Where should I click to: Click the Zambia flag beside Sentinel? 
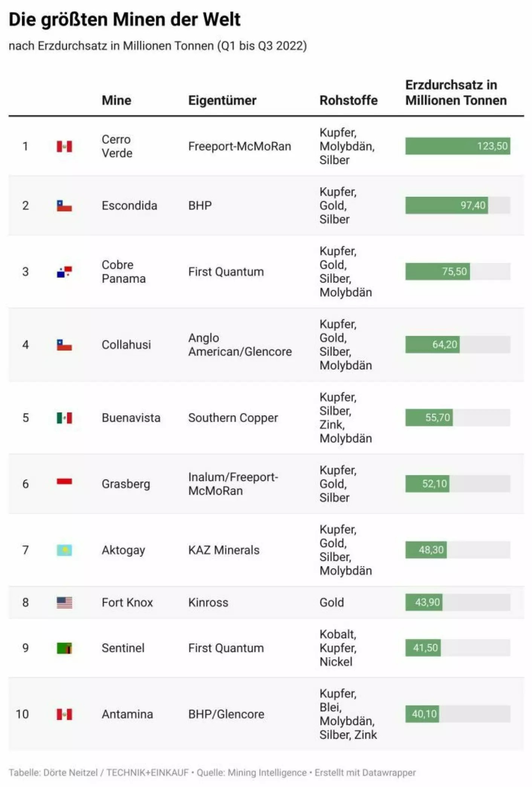(64, 648)
